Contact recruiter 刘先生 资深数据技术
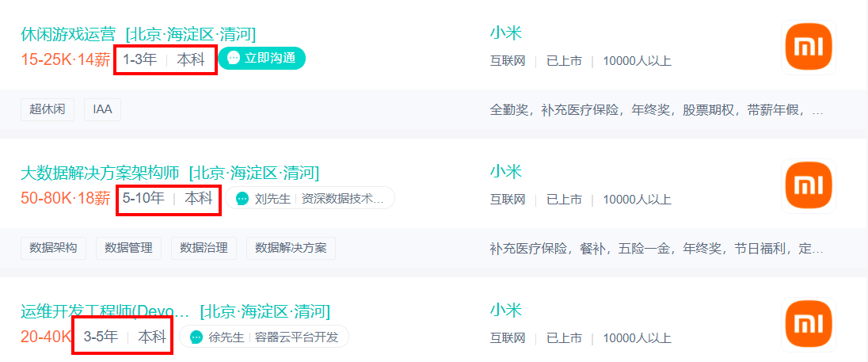 pos(310,198)
